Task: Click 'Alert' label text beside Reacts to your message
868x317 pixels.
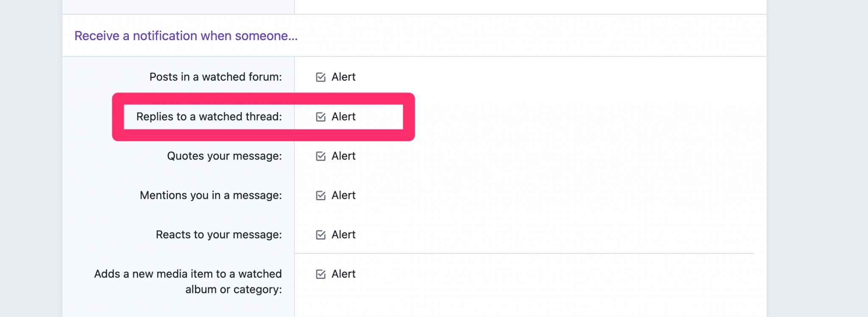Action: tap(343, 235)
